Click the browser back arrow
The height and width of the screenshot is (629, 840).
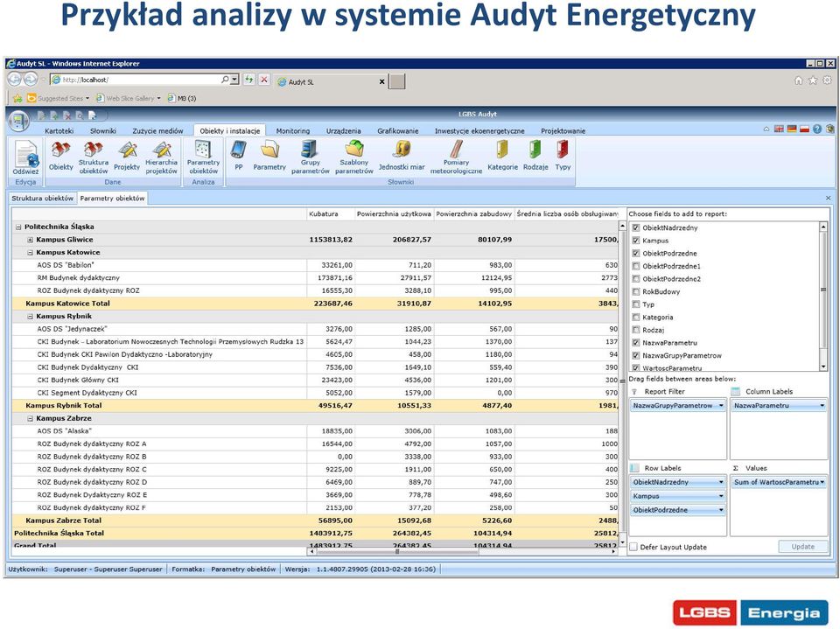coord(15,80)
